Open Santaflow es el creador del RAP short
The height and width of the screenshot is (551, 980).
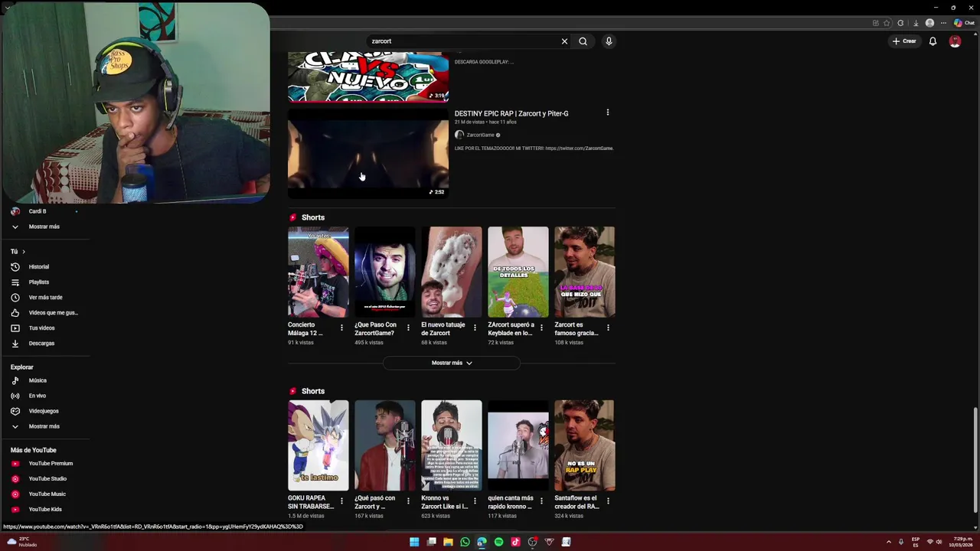tap(584, 445)
